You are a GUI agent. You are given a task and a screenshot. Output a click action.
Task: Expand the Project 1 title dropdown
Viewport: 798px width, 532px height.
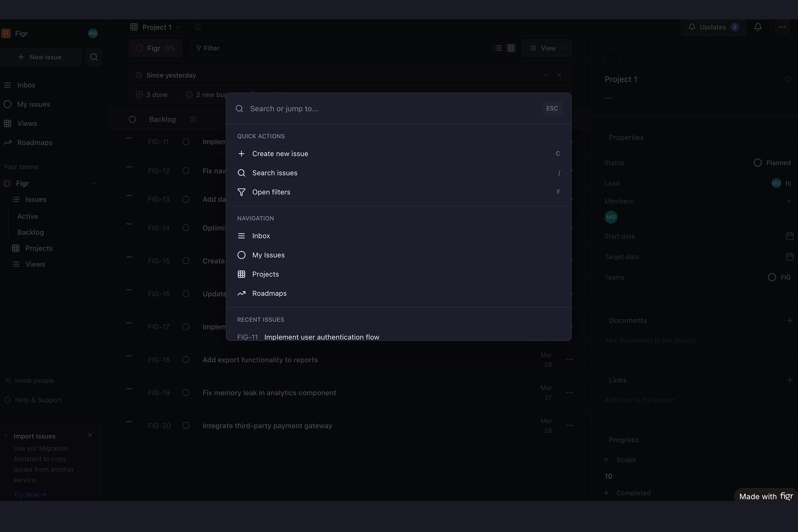(x=178, y=27)
